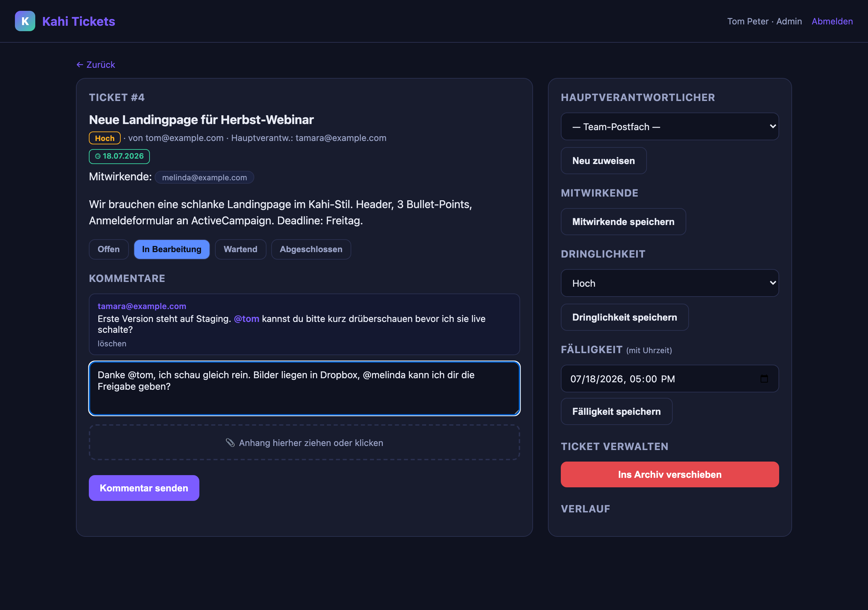
Task: Click the Neu zuweisen button
Action: [x=604, y=161]
